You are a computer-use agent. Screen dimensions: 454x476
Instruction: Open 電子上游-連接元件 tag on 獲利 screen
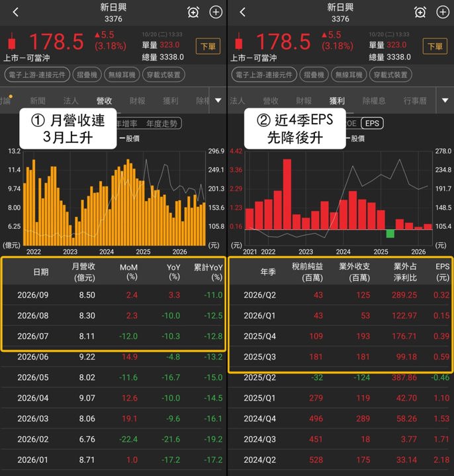[x=264, y=75]
